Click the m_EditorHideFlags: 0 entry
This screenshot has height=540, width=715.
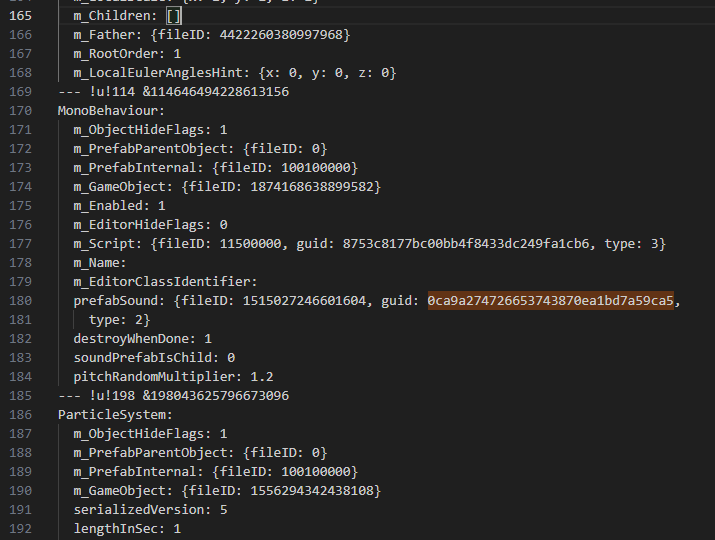[x=150, y=225]
